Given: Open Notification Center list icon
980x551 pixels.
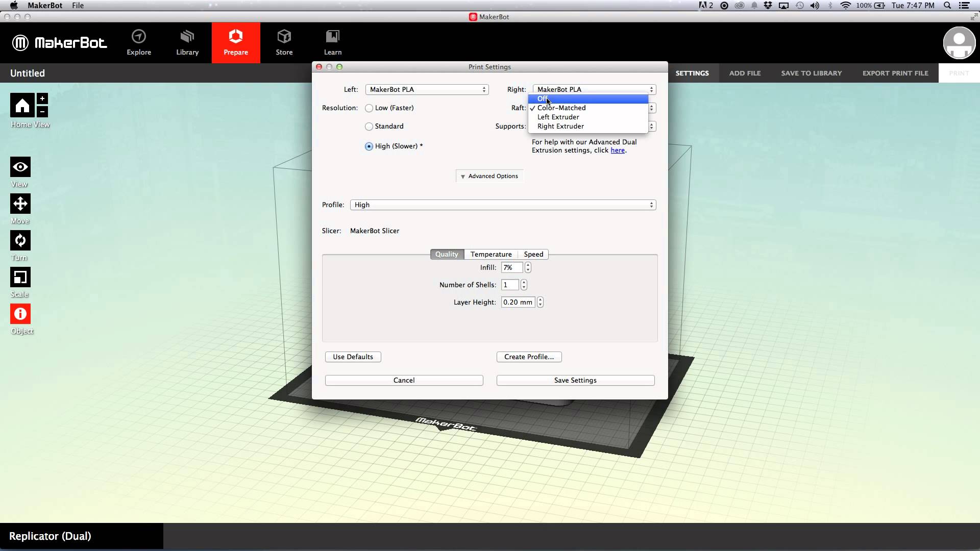Looking at the screenshot, I should click(964, 6).
